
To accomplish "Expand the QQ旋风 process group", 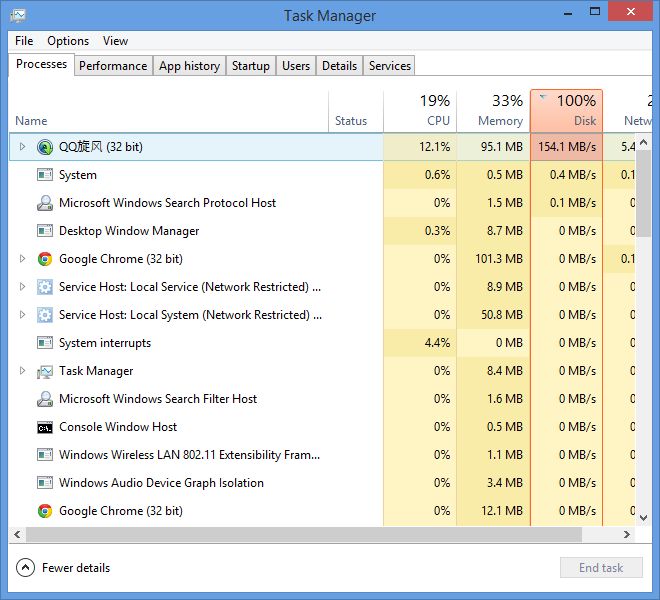I will (22, 147).
